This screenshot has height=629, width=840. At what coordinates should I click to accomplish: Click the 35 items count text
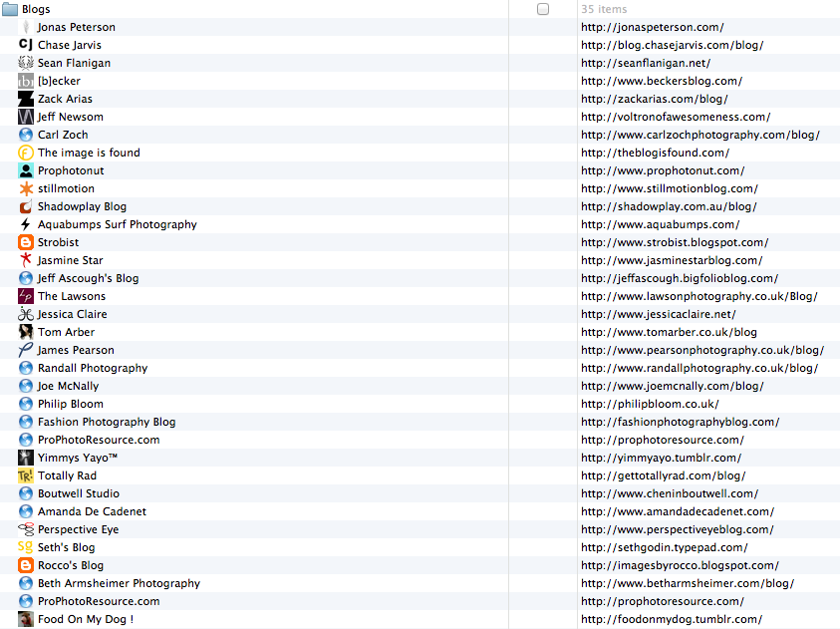point(604,9)
